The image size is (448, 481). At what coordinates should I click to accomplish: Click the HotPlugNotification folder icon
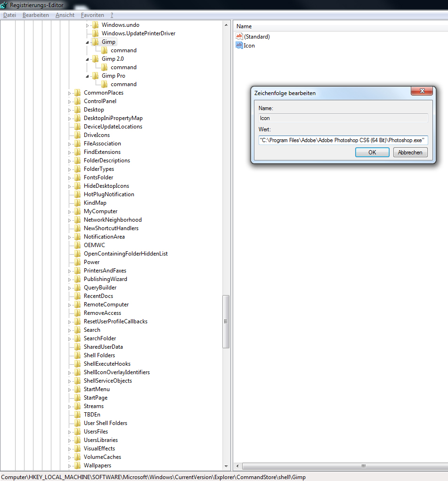tap(78, 194)
